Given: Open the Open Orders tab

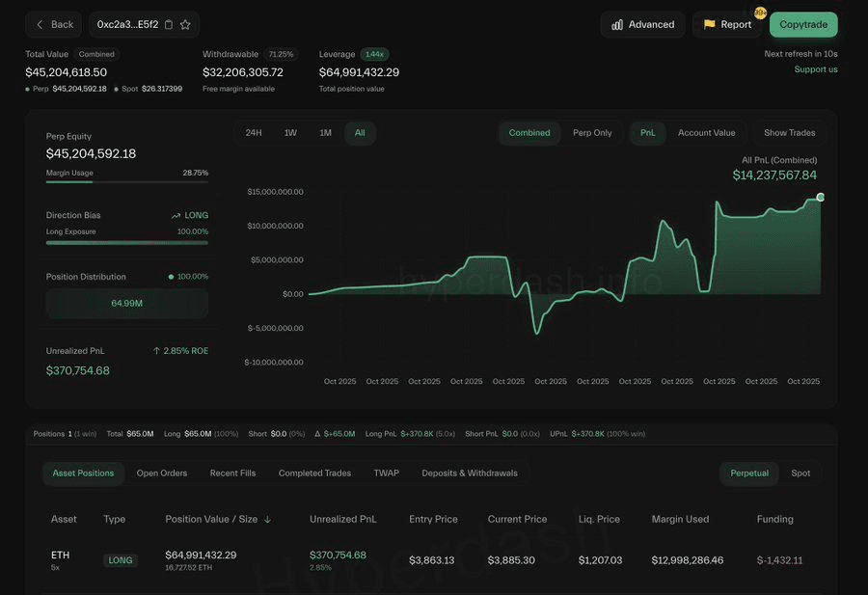Looking at the screenshot, I should point(162,473).
